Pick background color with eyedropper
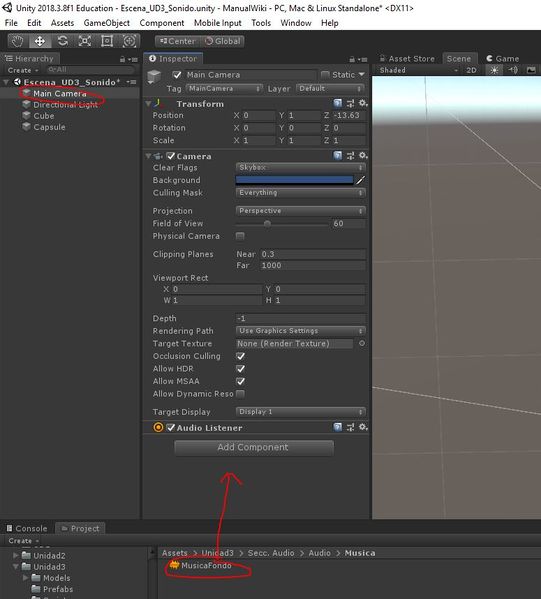The width and height of the screenshot is (541, 599). (360, 180)
